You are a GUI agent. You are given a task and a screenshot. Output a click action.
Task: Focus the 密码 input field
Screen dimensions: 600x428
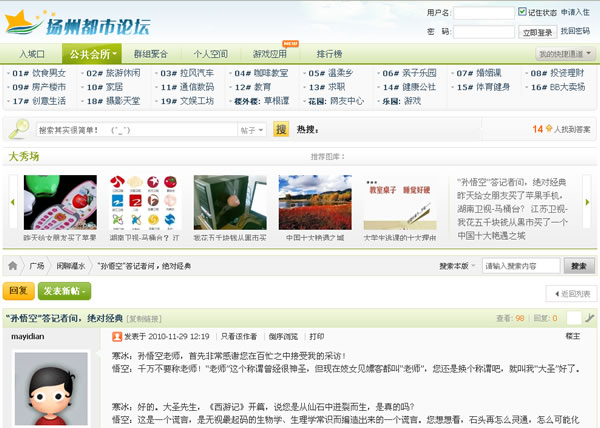pos(484,32)
